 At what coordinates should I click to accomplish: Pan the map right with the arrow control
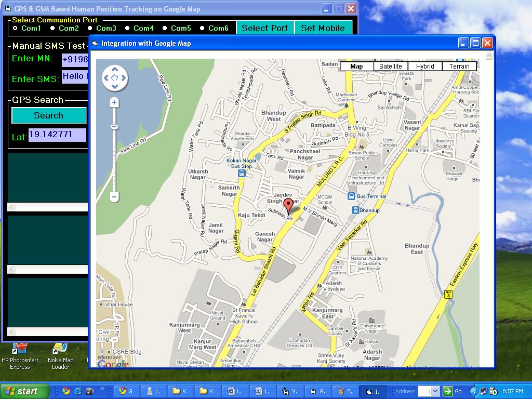[x=123, y=78]
